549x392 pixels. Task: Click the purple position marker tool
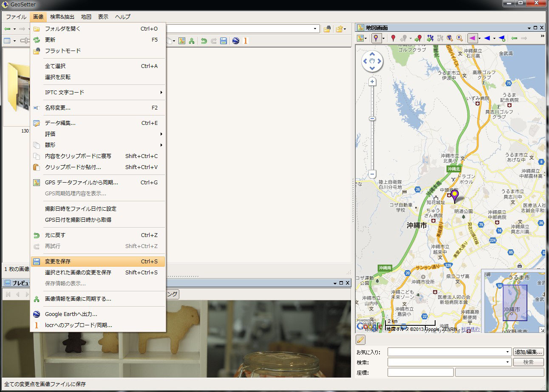point(376,38)
